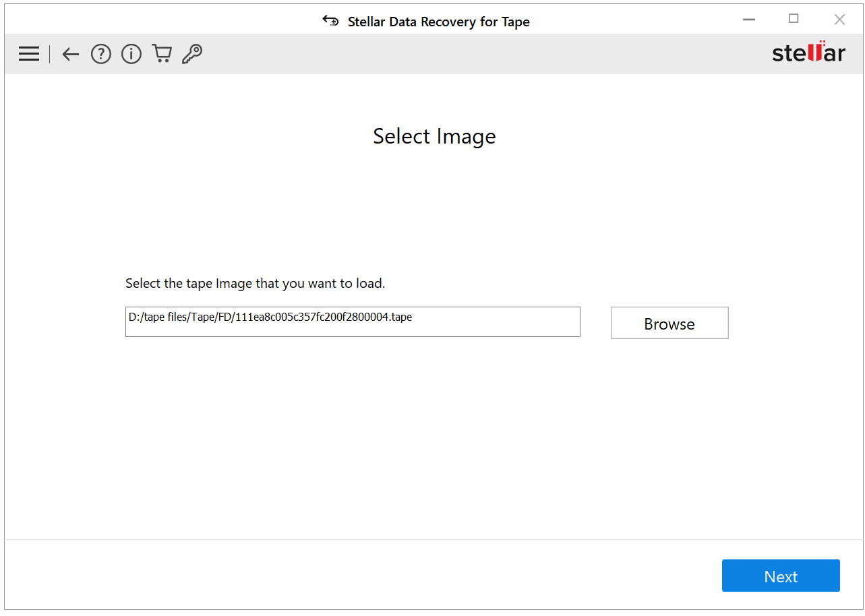Open activation with the key icon
Image resolution: width=865 pixels, height=616 pixels.
[192, 54]
